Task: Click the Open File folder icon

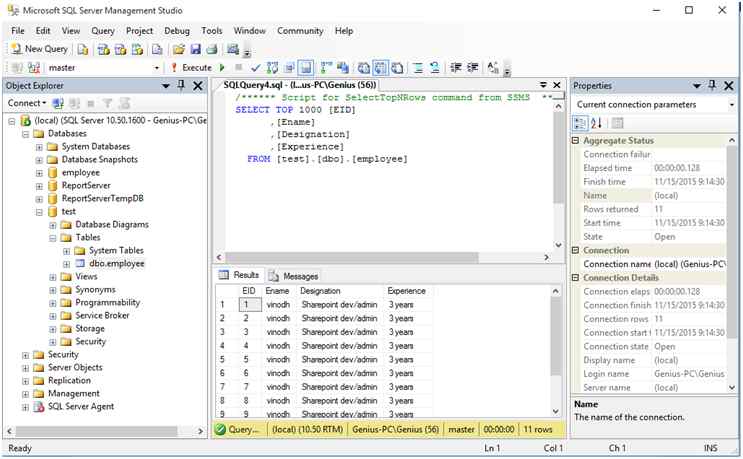Action: 178,48
